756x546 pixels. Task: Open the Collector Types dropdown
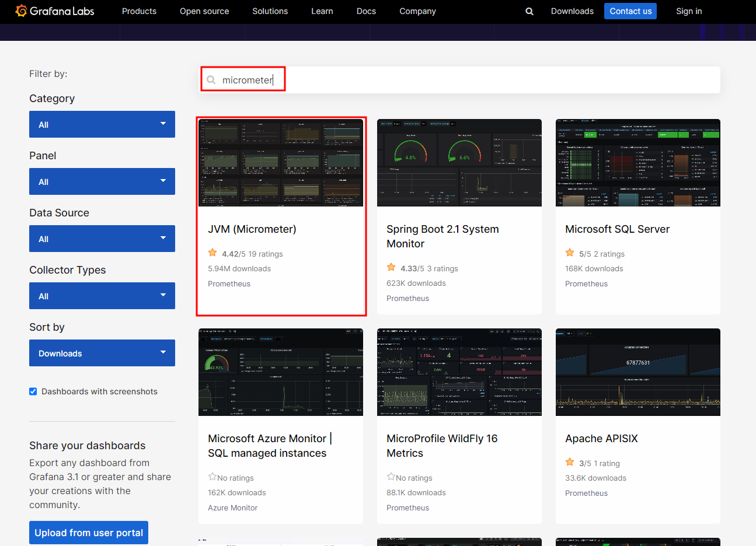pos(102,296)
